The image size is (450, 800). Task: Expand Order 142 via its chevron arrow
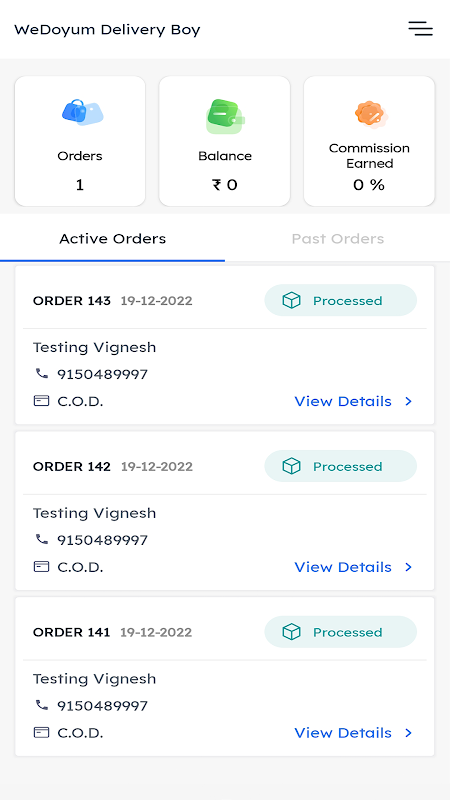408,567
